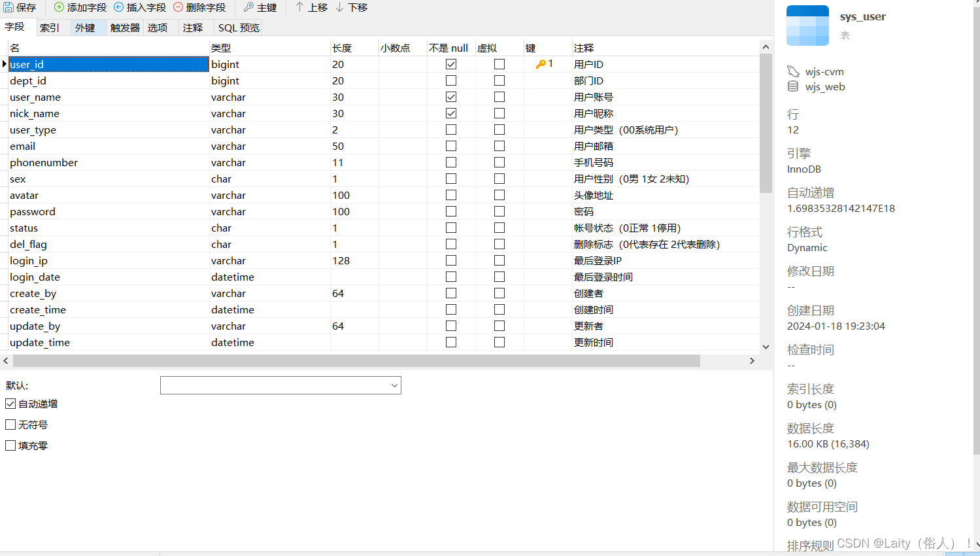Switch to the 注释 tab
This screenshot has width=980, height=556.
coord(193,27)
